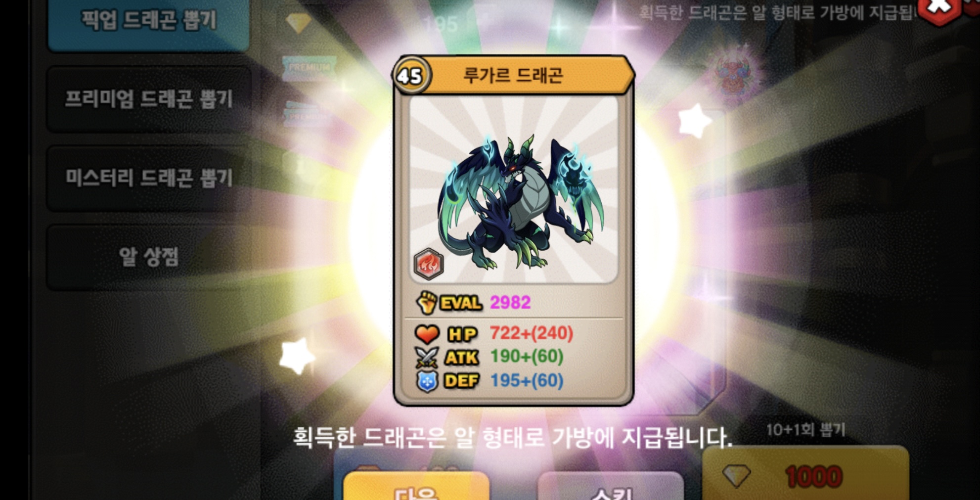
Task: Click the level 45 badge
Action: click(x=411, y=76)
